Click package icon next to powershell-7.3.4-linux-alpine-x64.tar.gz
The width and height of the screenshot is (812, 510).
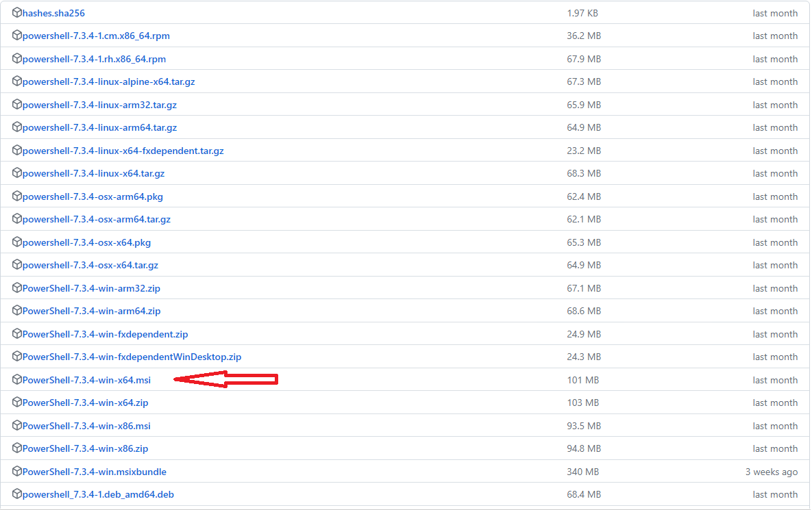tap(16, 81)
